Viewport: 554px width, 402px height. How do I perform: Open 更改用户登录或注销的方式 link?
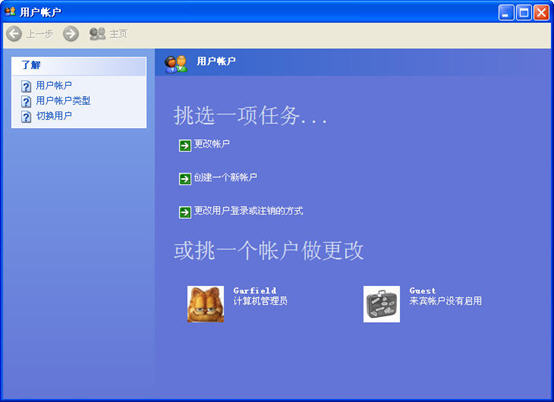click(x=248, y=211)
